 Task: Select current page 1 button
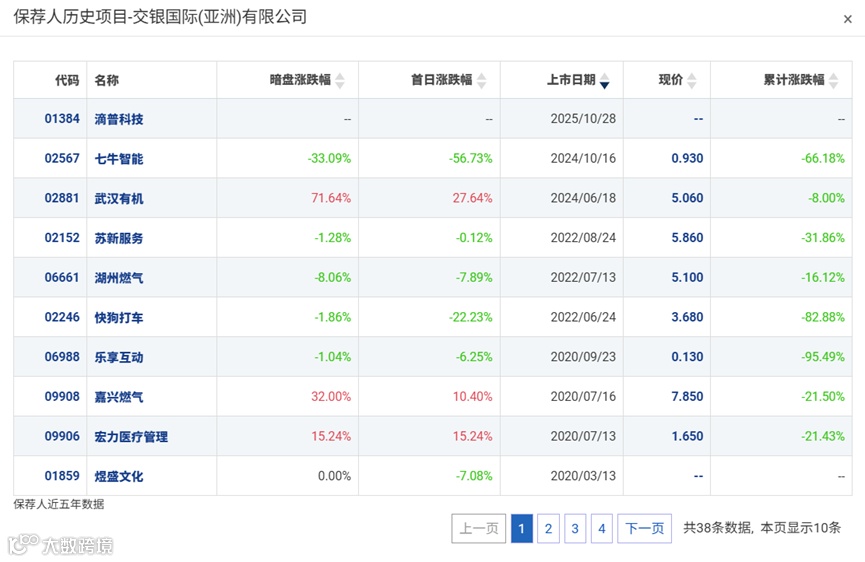(x=522, y=528)
